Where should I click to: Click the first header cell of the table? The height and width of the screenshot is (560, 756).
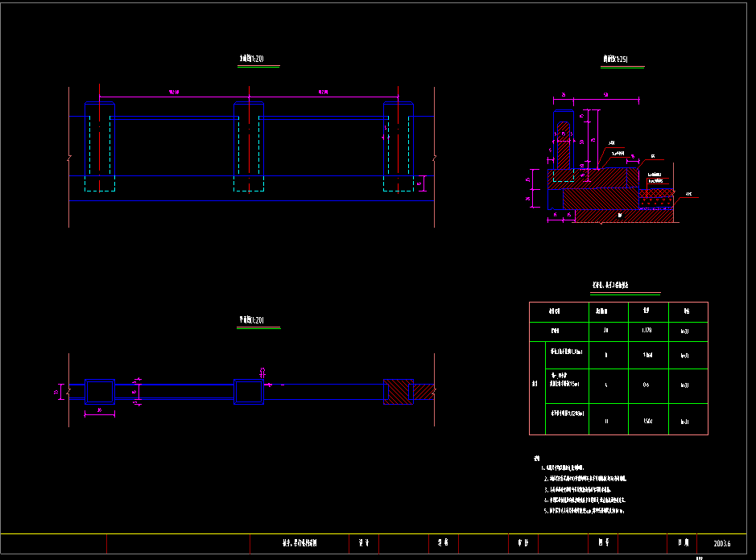coord(554,311)
